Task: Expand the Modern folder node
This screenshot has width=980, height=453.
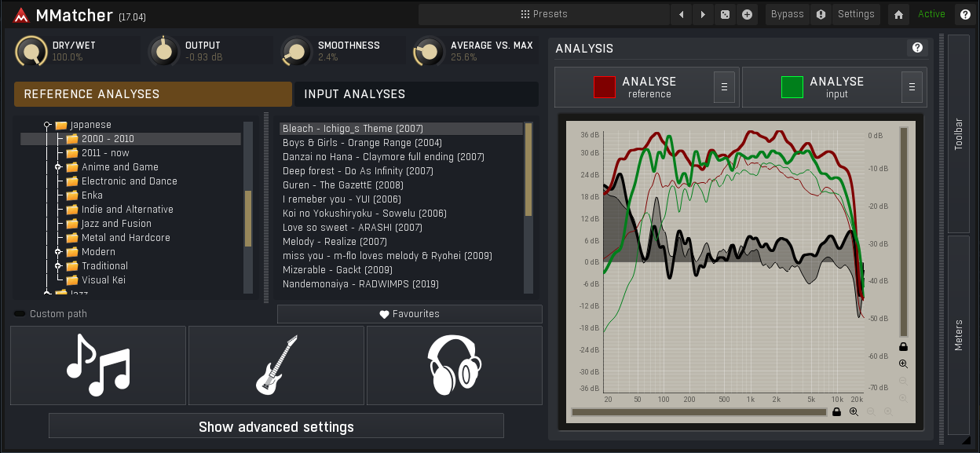Action: [58, 252]
